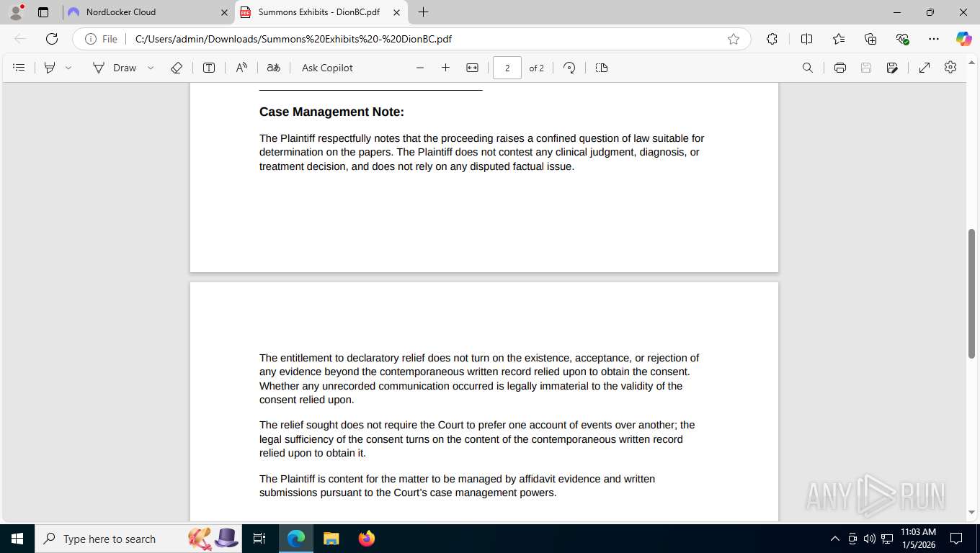The image size is (980, 553).
Task: Close the Summons Exhibits PDF tab
Action: 396,12
